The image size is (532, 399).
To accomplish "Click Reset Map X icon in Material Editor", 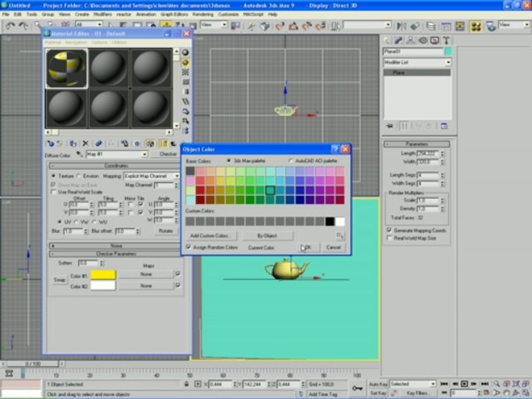I will tap(85, 144).
